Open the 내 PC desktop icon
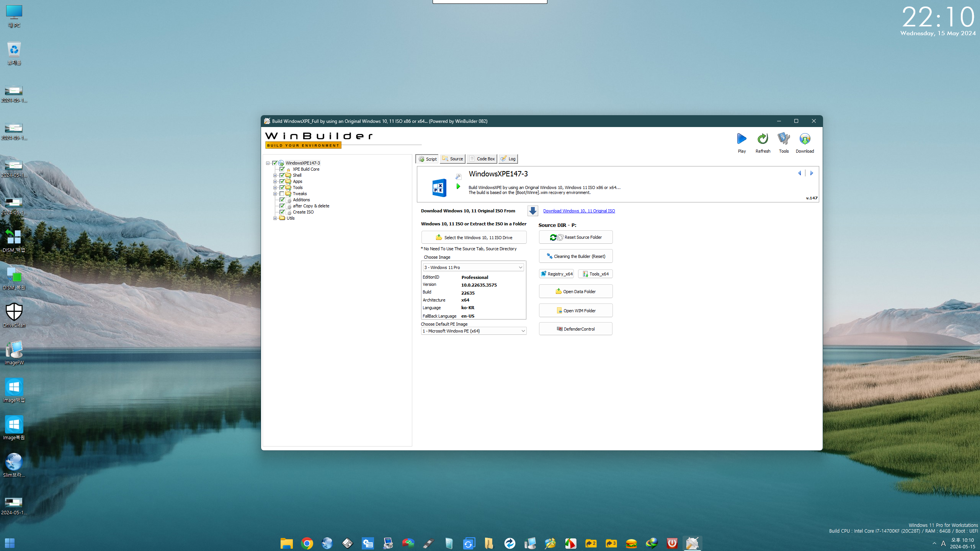Image resolution: width=980 pixels, height=551 pixels. click(x=14, y=16)
